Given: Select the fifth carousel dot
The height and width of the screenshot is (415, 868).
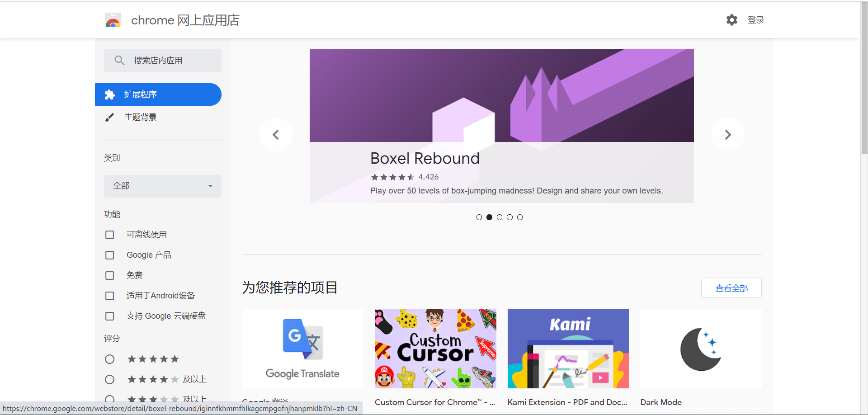Looking at the screenshot, I should (x=520, y=217).
